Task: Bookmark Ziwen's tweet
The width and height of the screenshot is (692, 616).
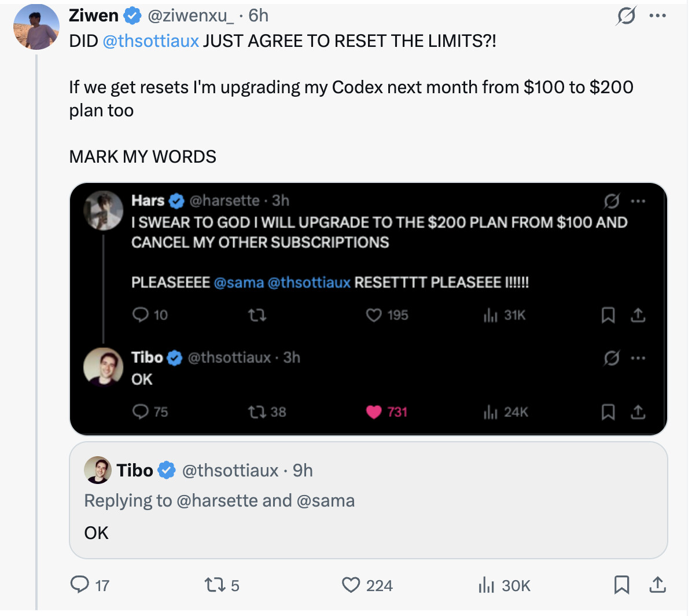Action: click(621, 585)
